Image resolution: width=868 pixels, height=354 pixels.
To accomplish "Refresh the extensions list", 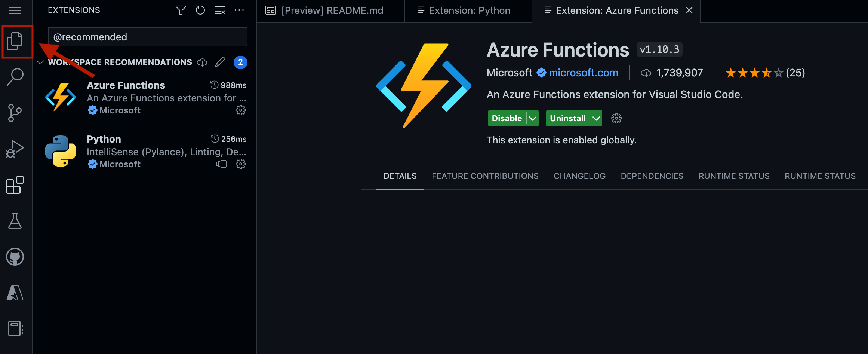I will tap(200, 10).
